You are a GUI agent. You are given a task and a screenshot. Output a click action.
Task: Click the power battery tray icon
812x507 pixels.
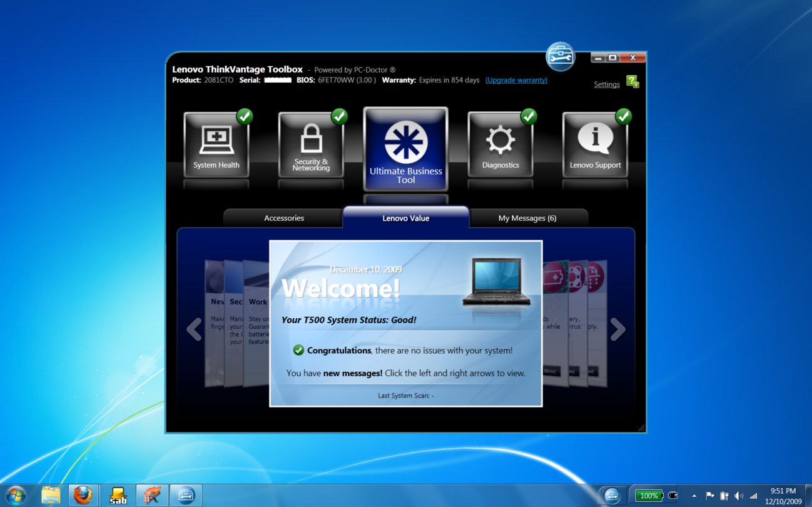tap(724, 496)
